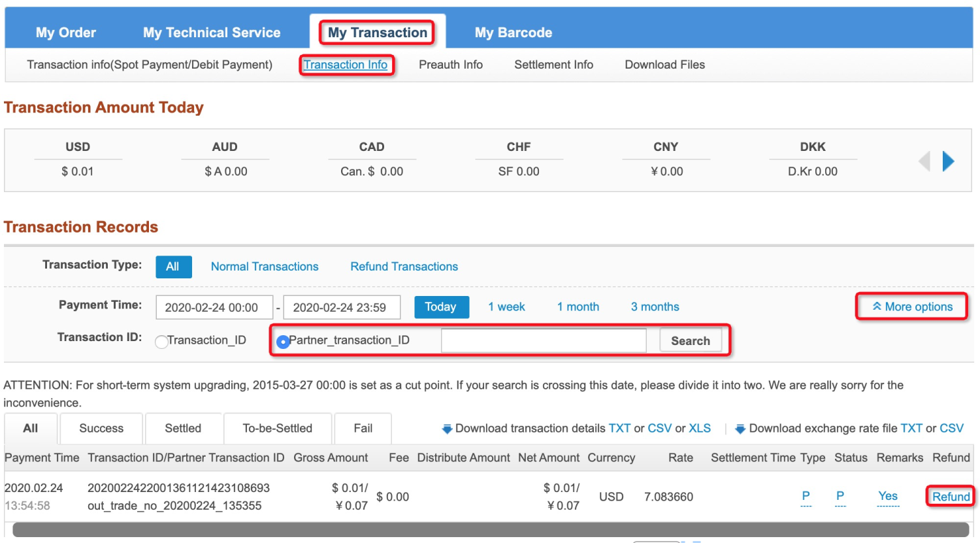
Task: Expand the More options link
Action: 912,306
